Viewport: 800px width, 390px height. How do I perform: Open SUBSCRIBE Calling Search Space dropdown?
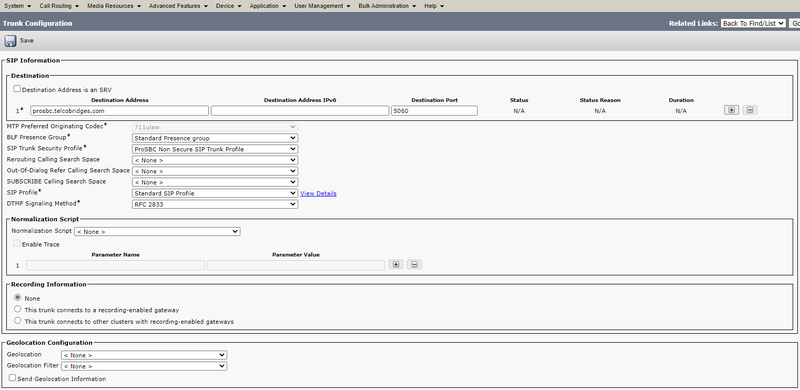click(215, 182)
